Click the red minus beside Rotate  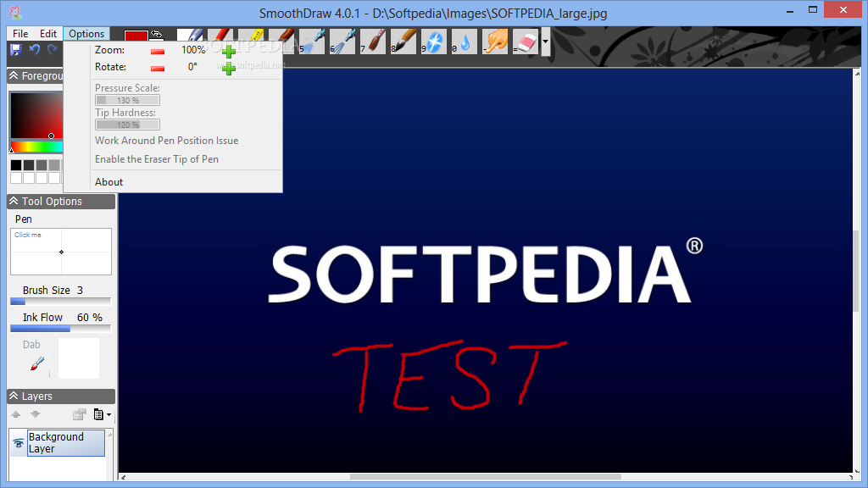(158, 69)
